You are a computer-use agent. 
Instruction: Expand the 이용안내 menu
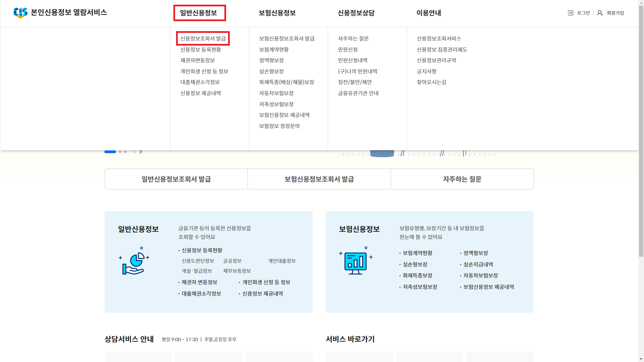(429, 13)
